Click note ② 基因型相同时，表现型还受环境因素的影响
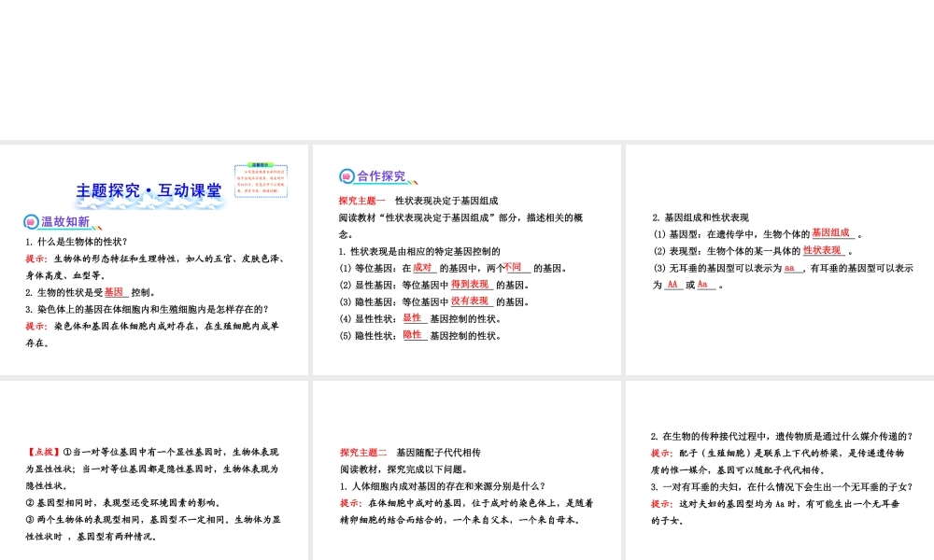This screenshot has width=934, height=560. tap(123, 502)
